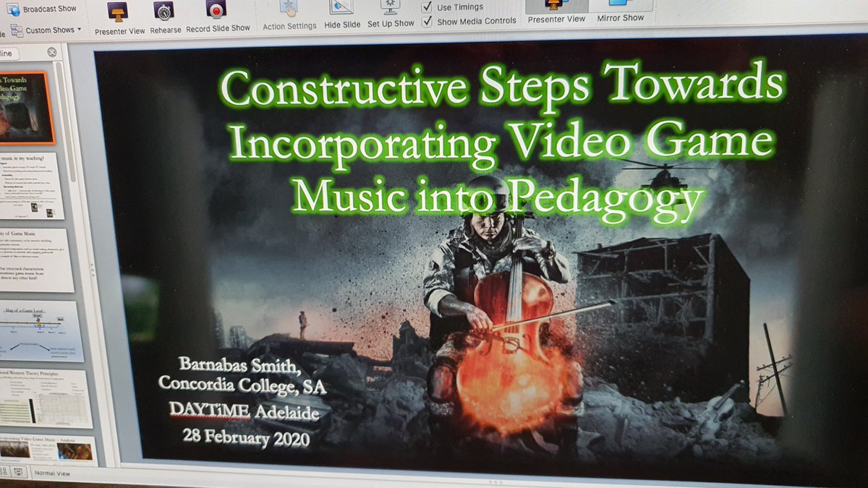
Task: Expand the Custom Shows dropdown arrow
Action: tap(79, 30)
